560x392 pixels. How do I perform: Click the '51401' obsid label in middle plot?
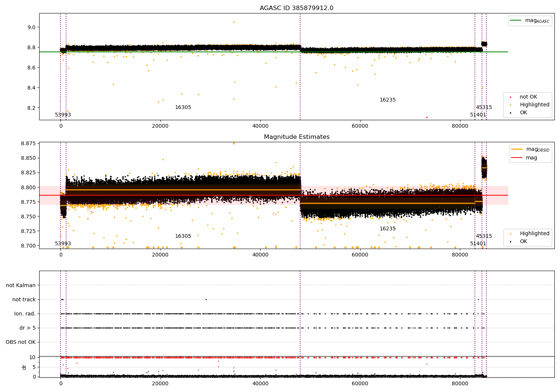(478, 244)
